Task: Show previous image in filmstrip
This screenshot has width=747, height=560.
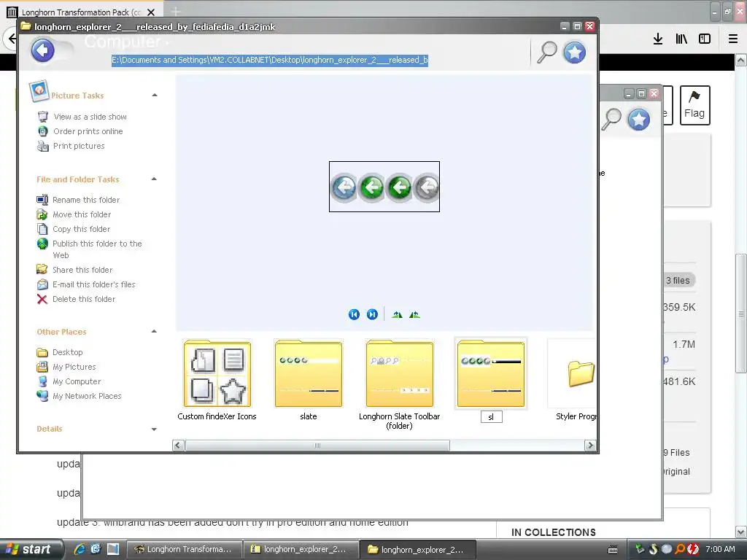Action: pyautogui.click(x=354, y=315)
